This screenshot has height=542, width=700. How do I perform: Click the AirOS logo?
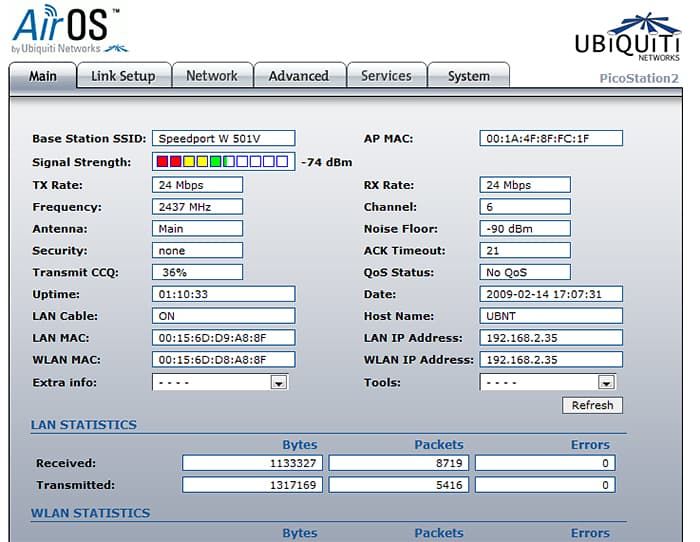click(x=68, y=30)
